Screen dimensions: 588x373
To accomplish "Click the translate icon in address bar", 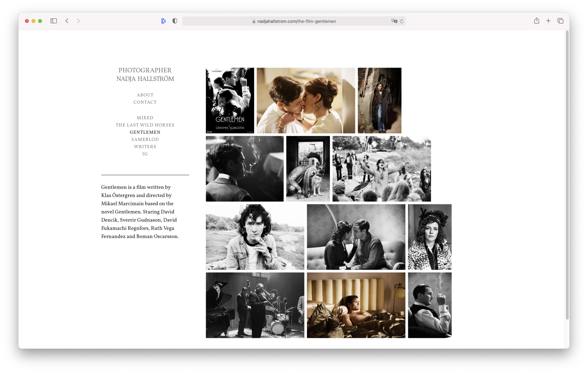I will tap(394, 21).
